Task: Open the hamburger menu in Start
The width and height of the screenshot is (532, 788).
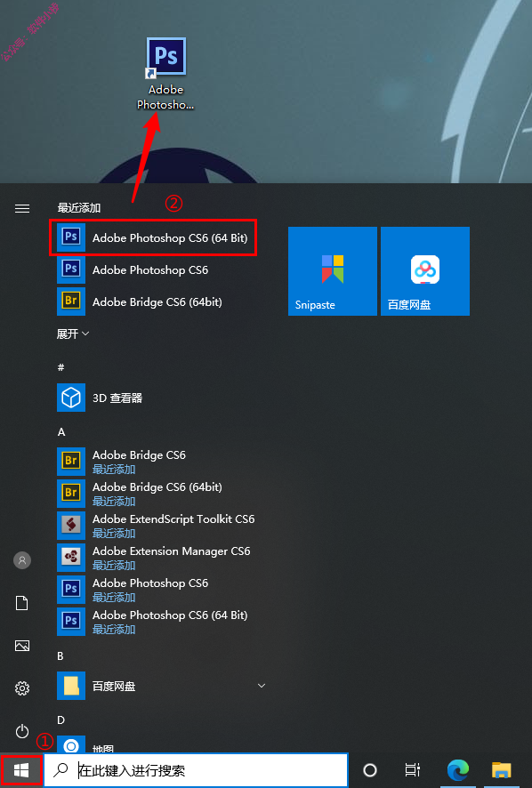Action: [x=22, y=208]
